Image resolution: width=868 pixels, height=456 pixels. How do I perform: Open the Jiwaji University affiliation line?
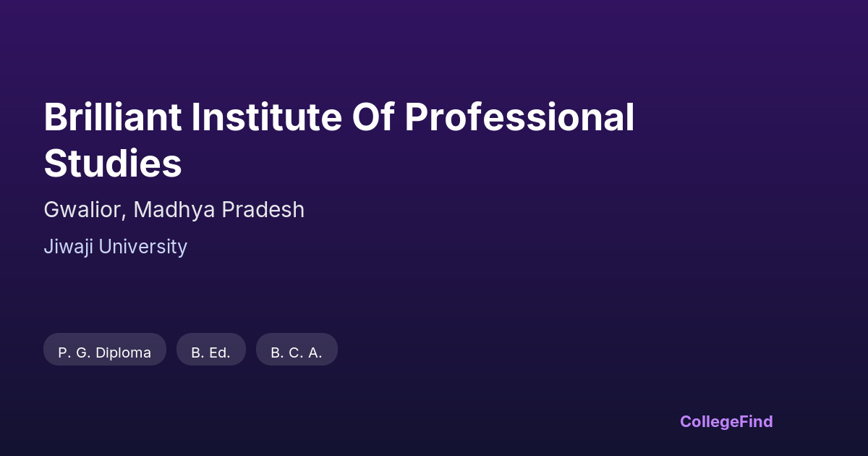click(115, 247)
